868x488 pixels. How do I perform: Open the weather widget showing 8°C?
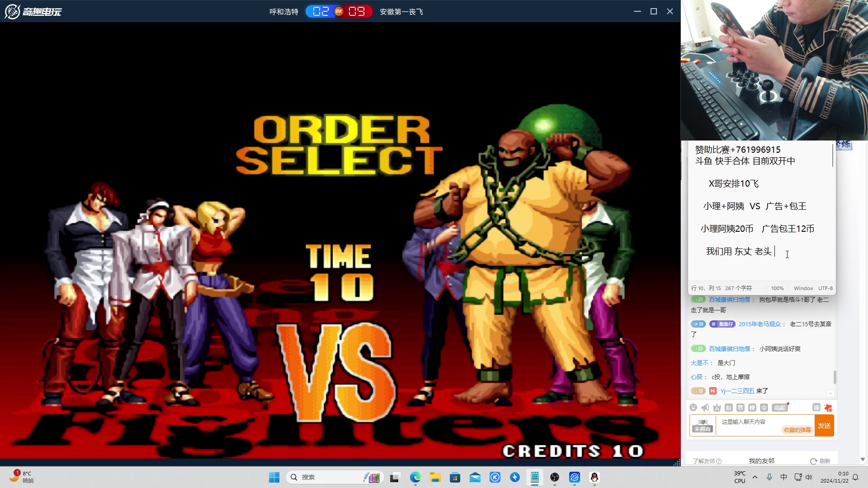pyautogui.click(x=21, y=477)
